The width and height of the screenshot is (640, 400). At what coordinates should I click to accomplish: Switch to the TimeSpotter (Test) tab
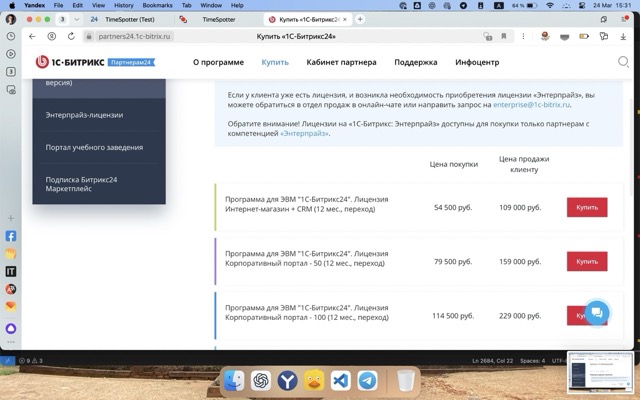(130, 19)
